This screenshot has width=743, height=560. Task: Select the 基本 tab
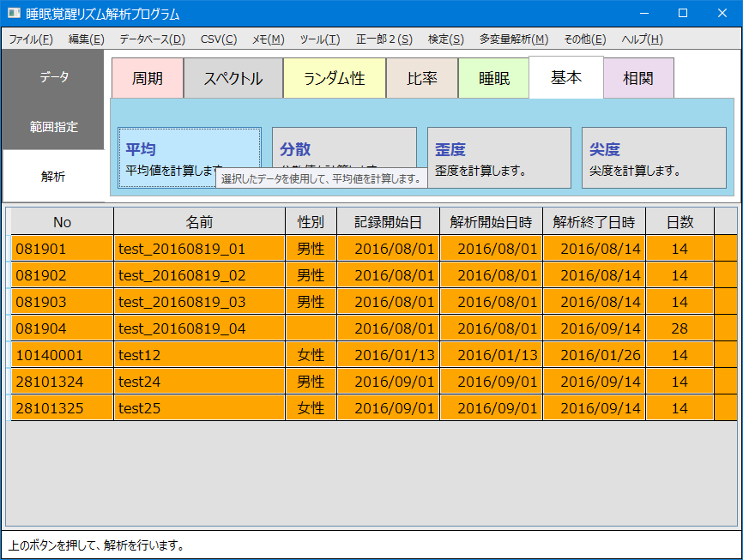565,77
